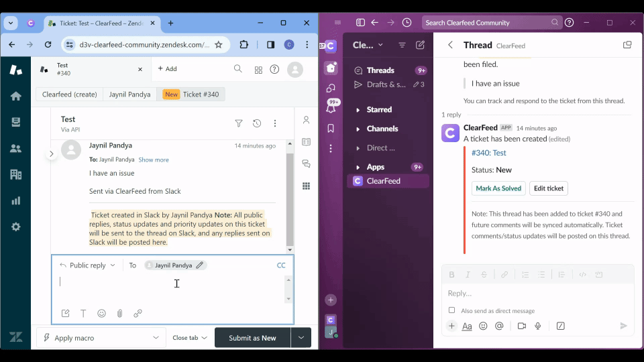Open Public reply type dropdown
The width and height of the screenshot is (644, 362).
[x=88, y=265]
